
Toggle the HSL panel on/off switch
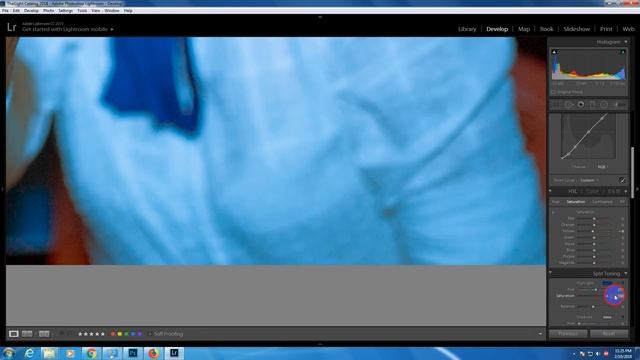(x=551, y=191)
